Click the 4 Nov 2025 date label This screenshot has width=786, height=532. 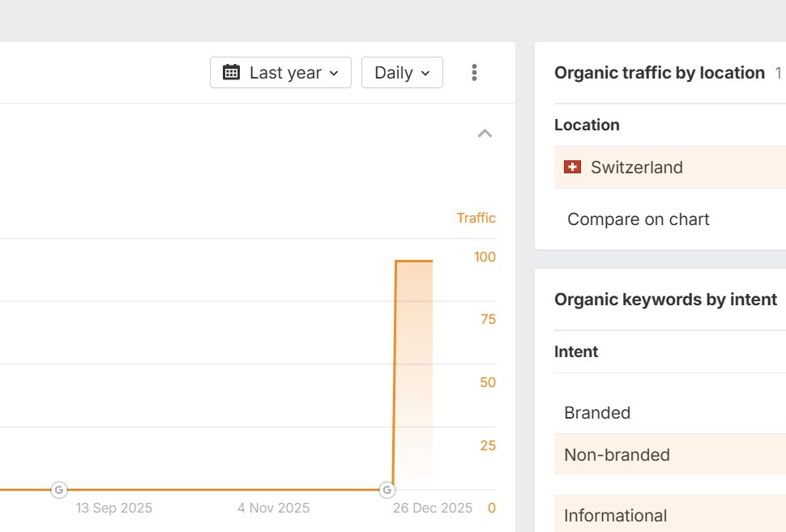tap(273, 509)
